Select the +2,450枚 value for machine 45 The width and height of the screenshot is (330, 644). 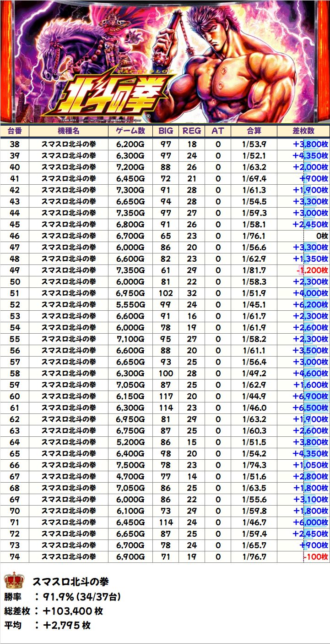(311, 224)
